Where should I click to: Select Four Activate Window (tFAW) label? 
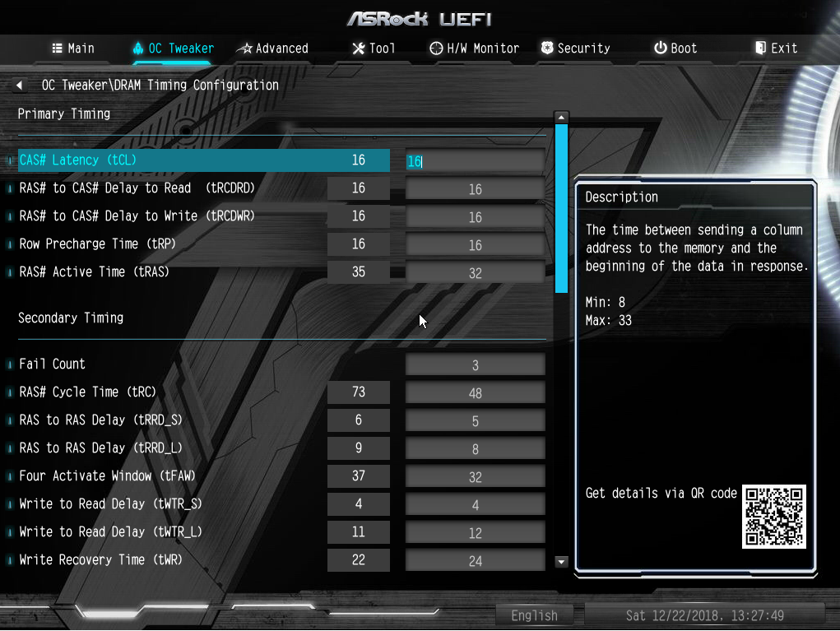pyautogui.click(x=108, y=476)
